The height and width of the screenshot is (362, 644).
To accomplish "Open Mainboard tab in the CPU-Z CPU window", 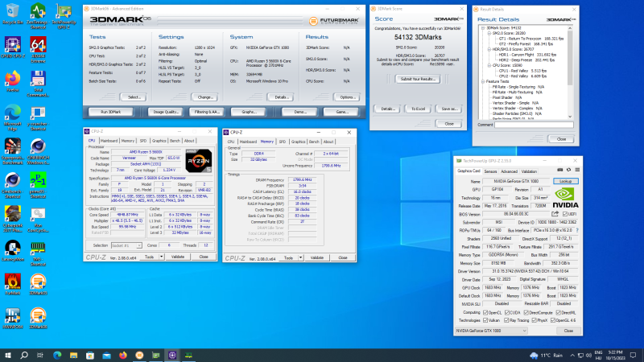I will pyautogui.click(x=109, y=141).
